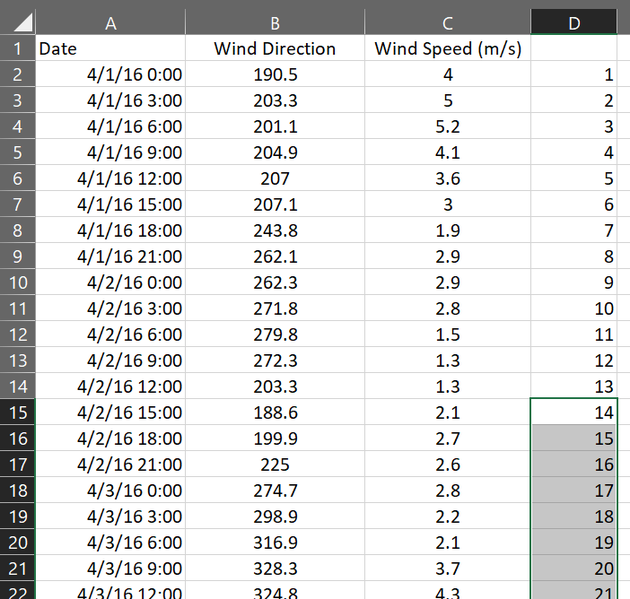Viewport: 630px width, 599px height.
Task: Click wind speed value 2.7
Action: [x=447, y=438]
